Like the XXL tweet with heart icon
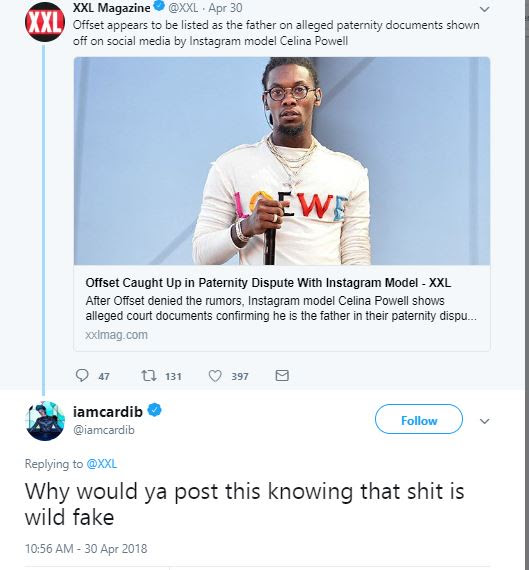The height and width of the screenshot is (570, 529). [x=215, y=376]
